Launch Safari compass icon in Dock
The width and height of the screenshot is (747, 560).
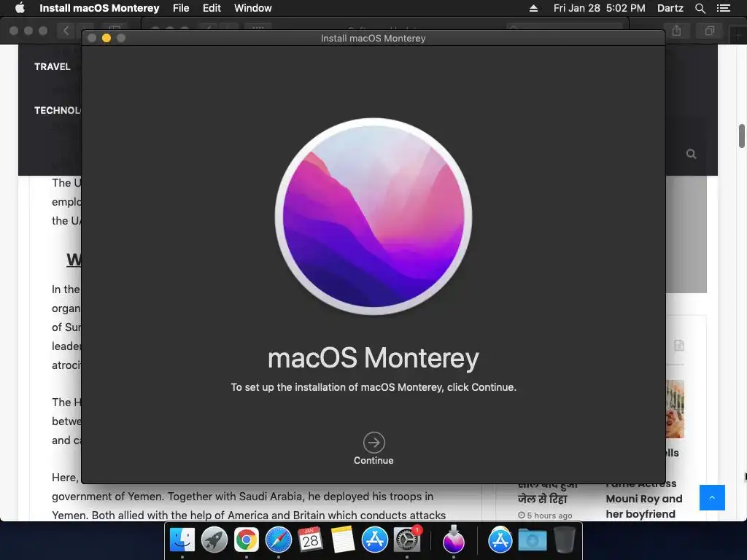(x=278, y=540)
